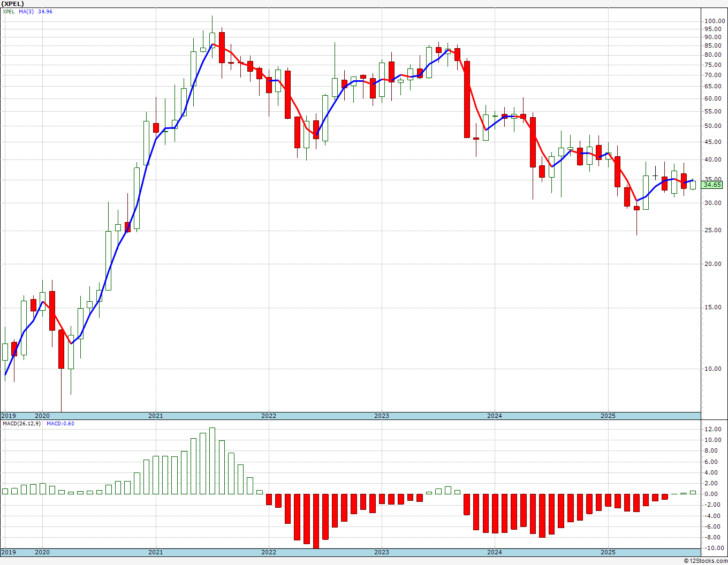
Task: Click 2019 on the price chart time axis
Action: pyautogui.click(x=9, y=416)
